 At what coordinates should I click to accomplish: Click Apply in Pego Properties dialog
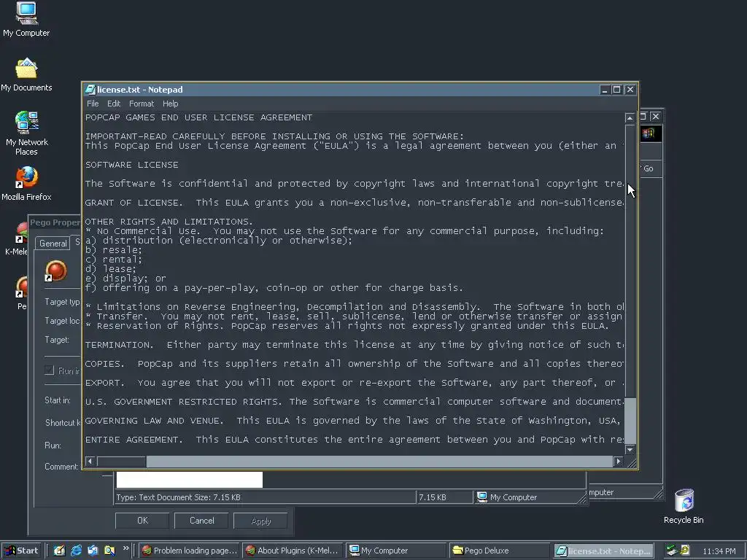coord(260,521)
